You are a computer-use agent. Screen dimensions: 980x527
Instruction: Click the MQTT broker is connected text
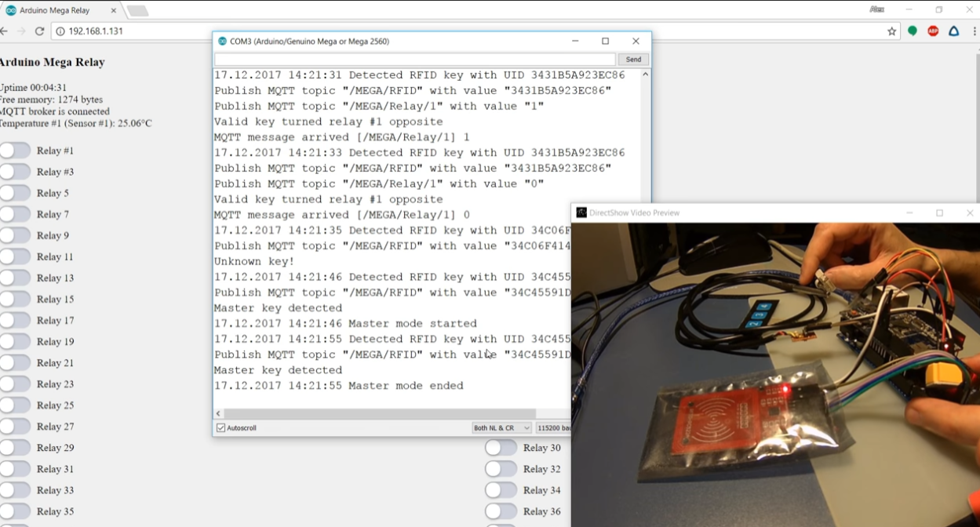click(x=54, y=111)
